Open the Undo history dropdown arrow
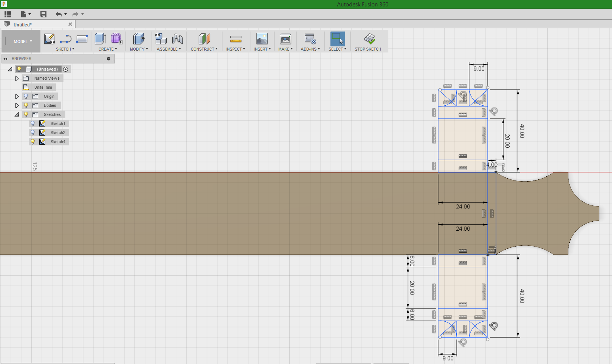 [x=66, y=14]
